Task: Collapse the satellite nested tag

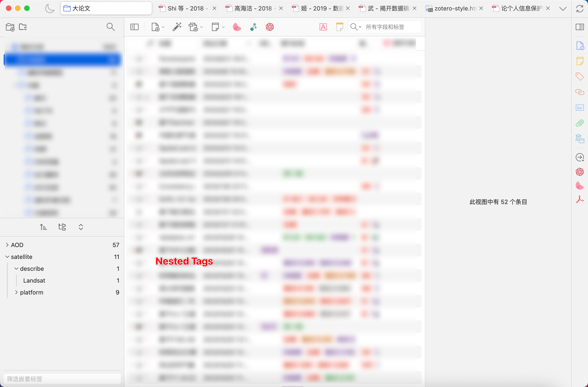Action: [x=7, y=257]
